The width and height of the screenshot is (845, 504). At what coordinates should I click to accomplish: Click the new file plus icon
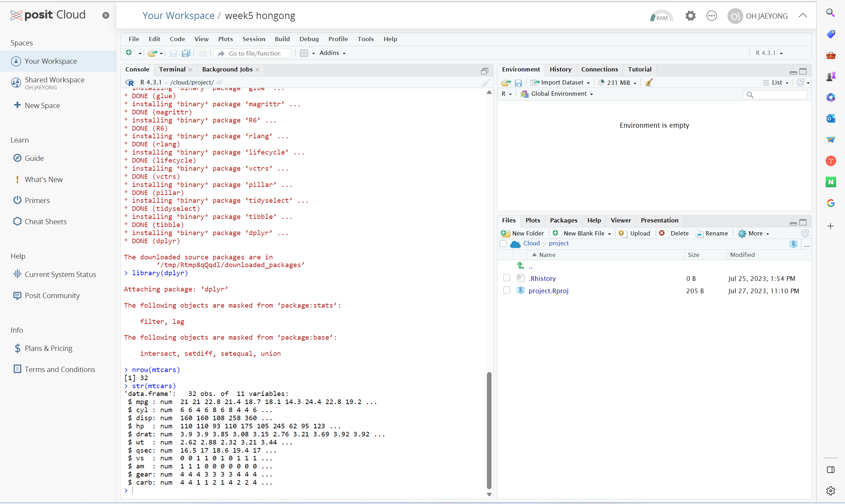[129, 53]
